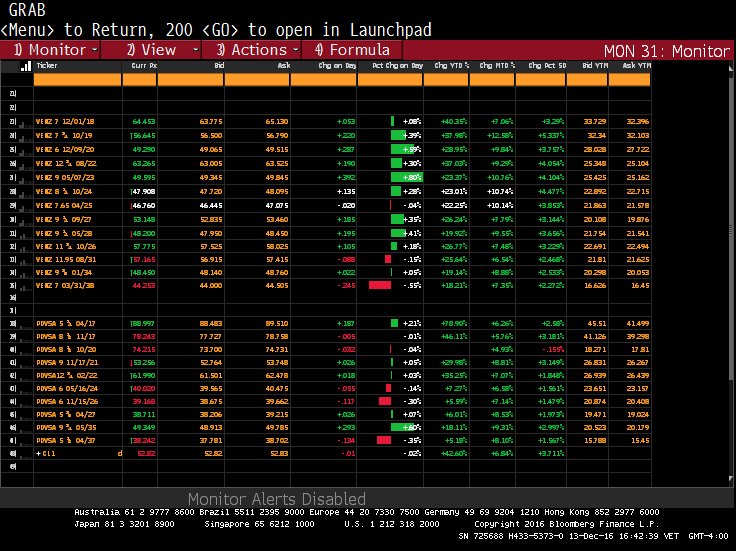
Task: Click the Monitor Alerts Disabled status text
Action: coord(277,499)
